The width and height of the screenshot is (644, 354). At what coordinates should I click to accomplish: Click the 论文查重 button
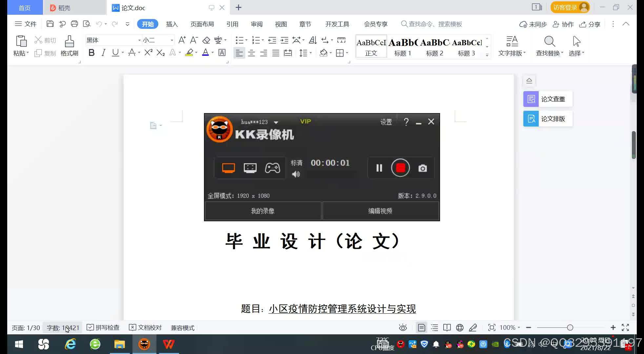pyautogui.click(x=548, y=99)
